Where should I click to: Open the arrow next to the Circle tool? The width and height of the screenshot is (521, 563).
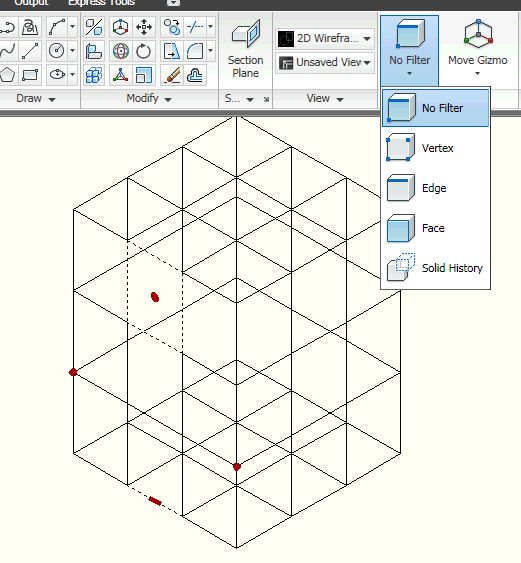[73, 51]
